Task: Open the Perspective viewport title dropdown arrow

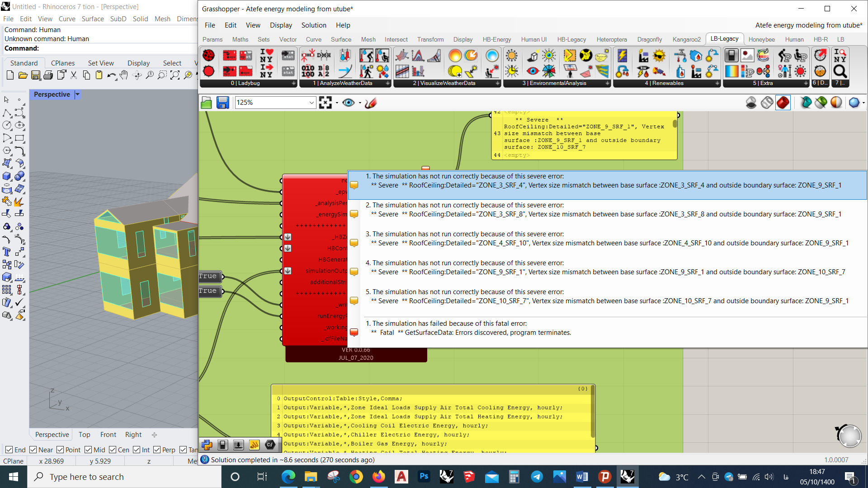Action: point(77,94)
